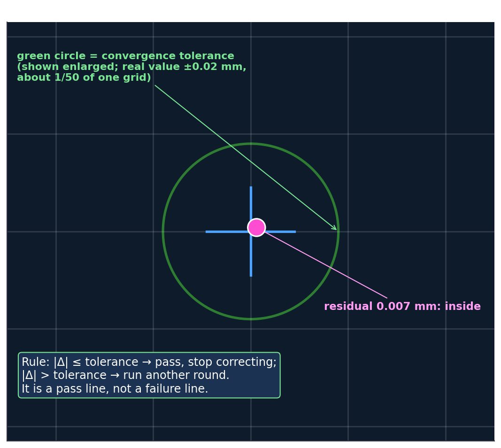The image size is (501, 448).
Task: Click the green convergence tolerance annotation text
Action: pyautogui.click(x=131, y=67)
